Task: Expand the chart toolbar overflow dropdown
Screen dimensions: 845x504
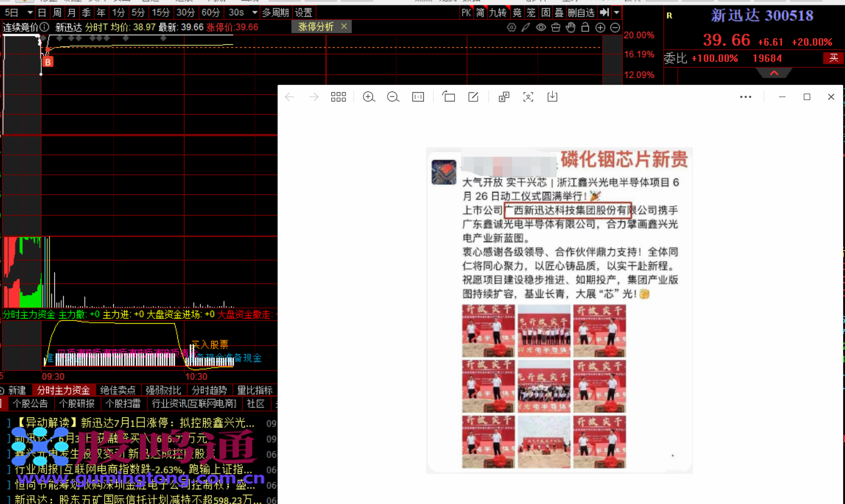Action: (x=617, y=12)
